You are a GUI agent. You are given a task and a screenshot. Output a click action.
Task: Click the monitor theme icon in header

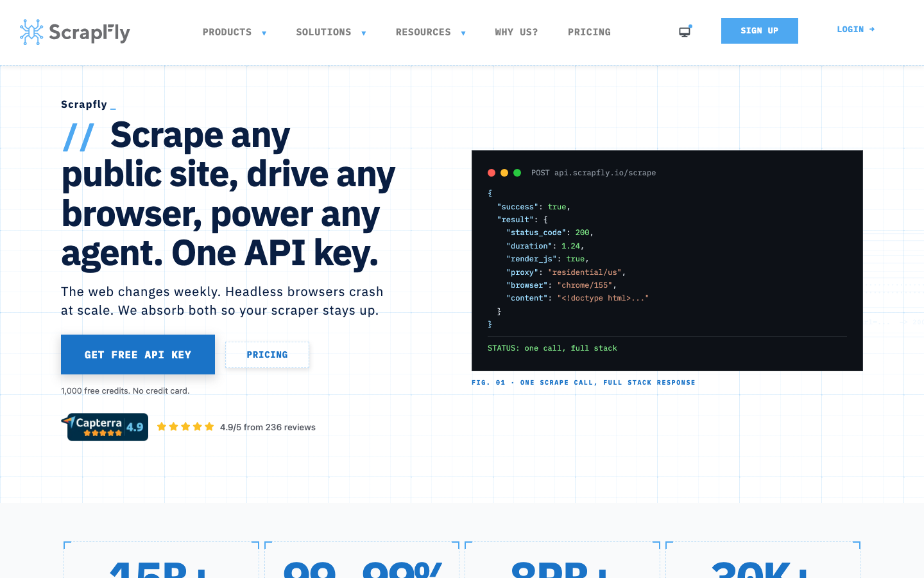pyautogui.click(x=685, y=31)
